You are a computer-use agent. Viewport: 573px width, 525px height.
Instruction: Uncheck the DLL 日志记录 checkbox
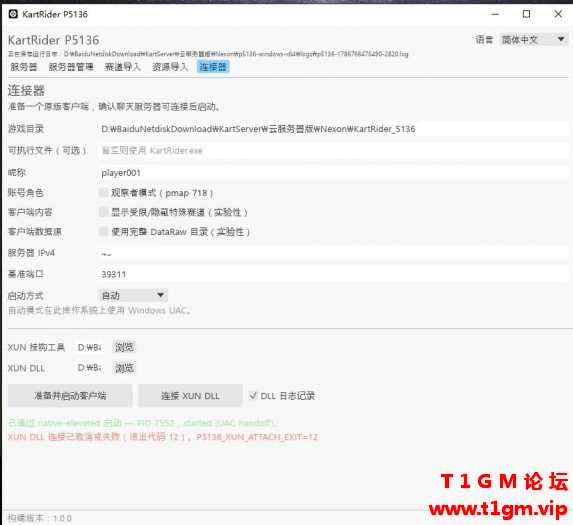[x=253, y=396]
